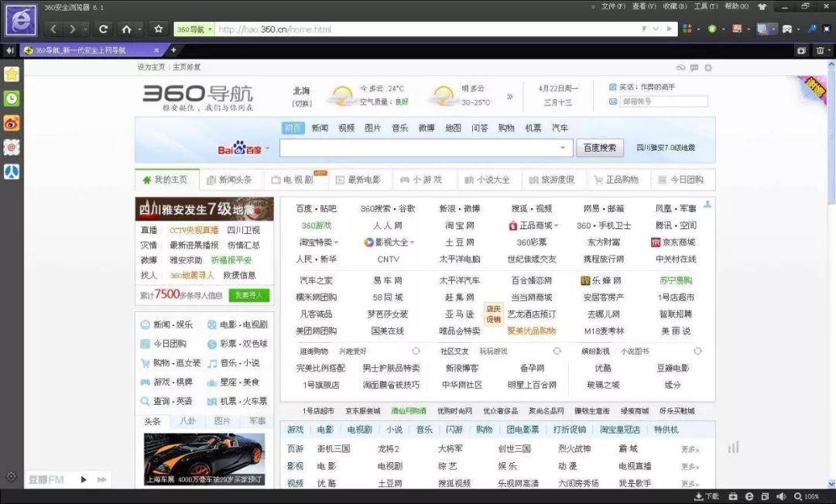
Task: Open the Baidu search engine selector arrow
Action: click(268, 149)
